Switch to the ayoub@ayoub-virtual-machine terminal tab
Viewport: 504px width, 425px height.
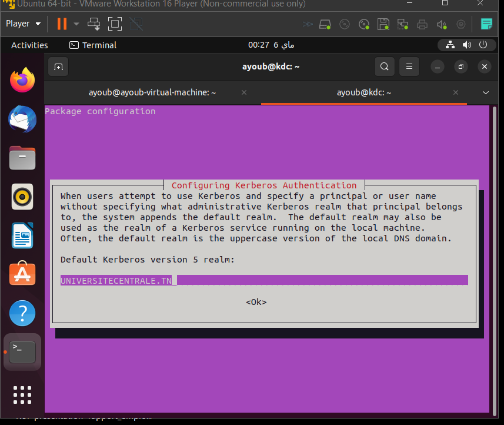click(x=153, y=92)
